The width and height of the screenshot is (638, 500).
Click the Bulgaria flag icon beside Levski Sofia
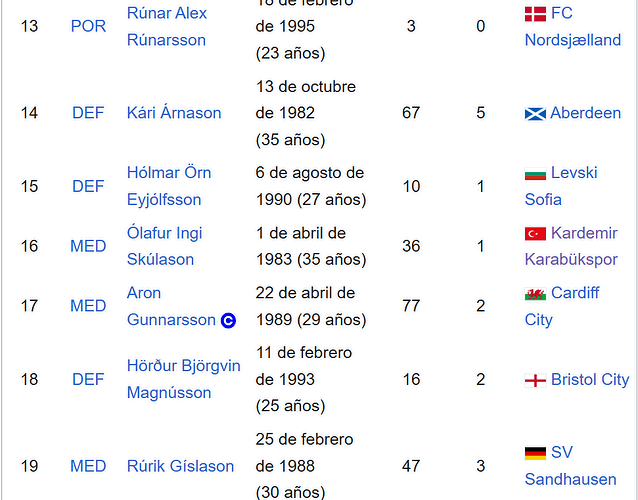(535, 174)
